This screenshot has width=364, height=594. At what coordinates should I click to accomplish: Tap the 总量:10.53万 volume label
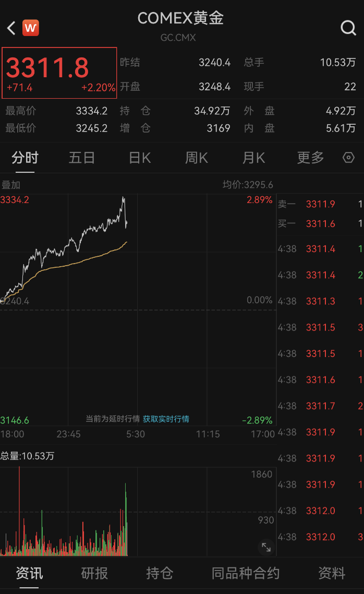coord(27,456)
